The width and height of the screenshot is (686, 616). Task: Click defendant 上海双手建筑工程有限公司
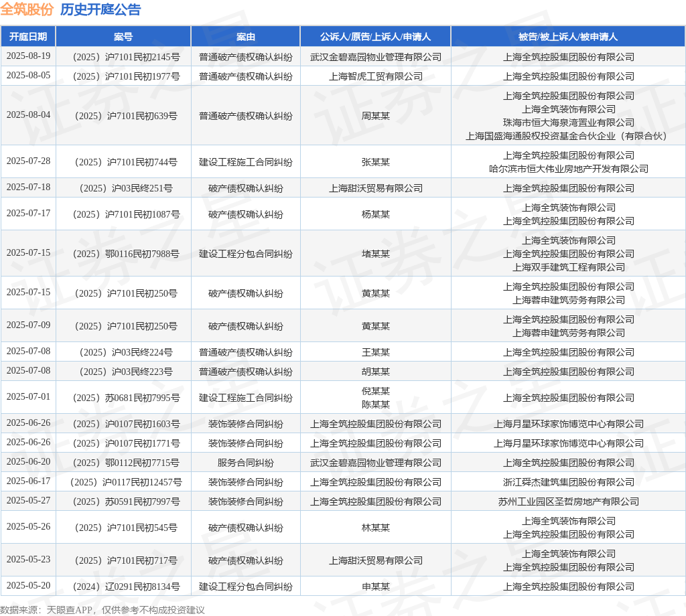pos(568,267)
